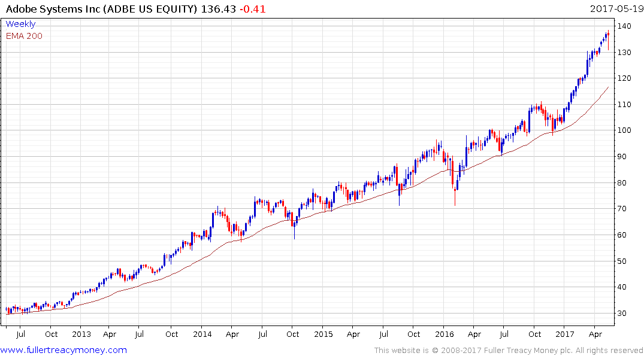The width and height of the screenshot is (644, 359).
Task: Select the last price value 136.43
Action: [x=218, y=8]
